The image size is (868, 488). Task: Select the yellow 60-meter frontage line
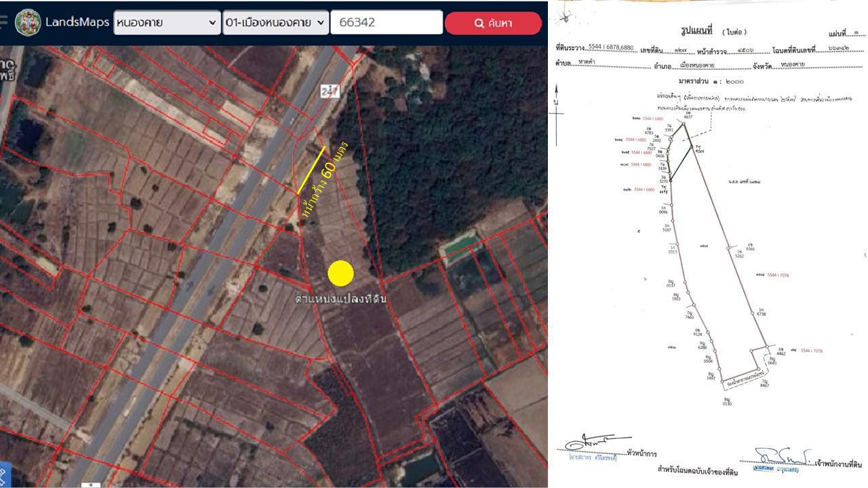(x=311, y=170)
